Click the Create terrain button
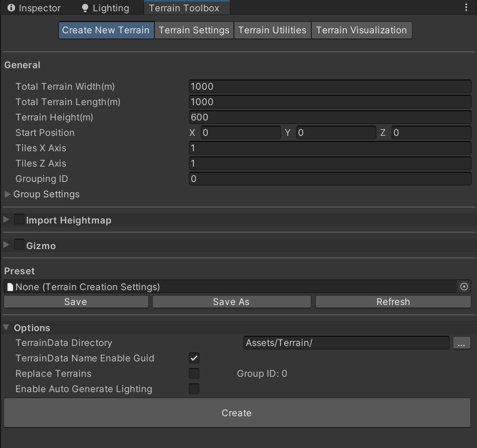 [237, 413]
